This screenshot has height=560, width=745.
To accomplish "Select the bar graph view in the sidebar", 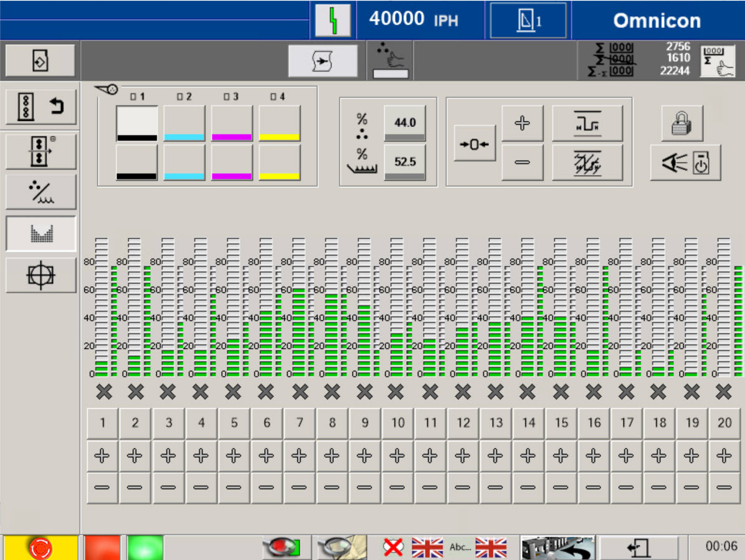I will coord(40,234).
